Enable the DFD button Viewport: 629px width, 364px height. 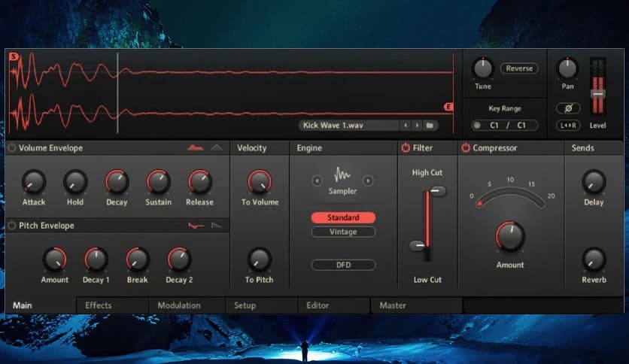pos(343,265)
